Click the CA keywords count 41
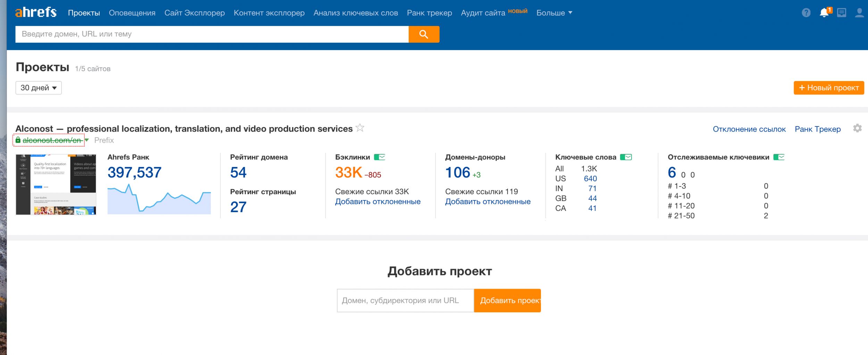Image resolution: width=868 pixels, height=355 pixels. pyautogui.click(x=592, y=208)
